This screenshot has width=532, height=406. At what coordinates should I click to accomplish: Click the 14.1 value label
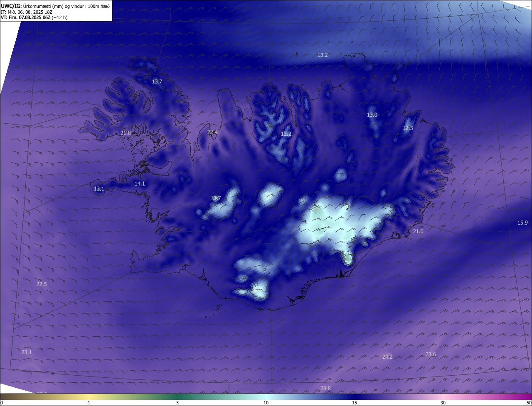pos(140,184)
